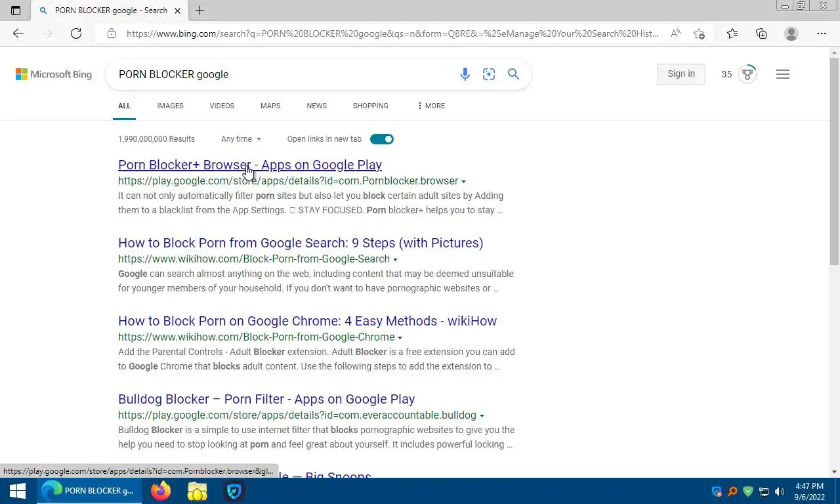Toggle Open links in new tab switch

(x=382, y=139)
